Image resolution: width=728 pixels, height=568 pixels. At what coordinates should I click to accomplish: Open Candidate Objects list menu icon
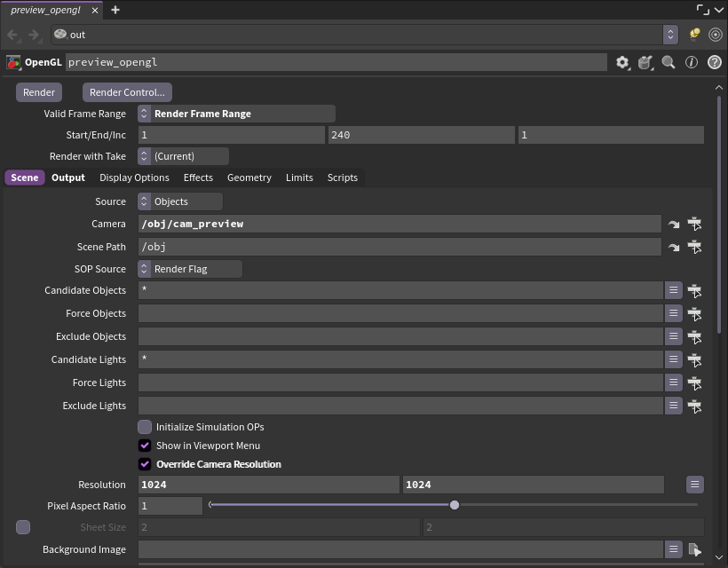(x=673, y=290)
